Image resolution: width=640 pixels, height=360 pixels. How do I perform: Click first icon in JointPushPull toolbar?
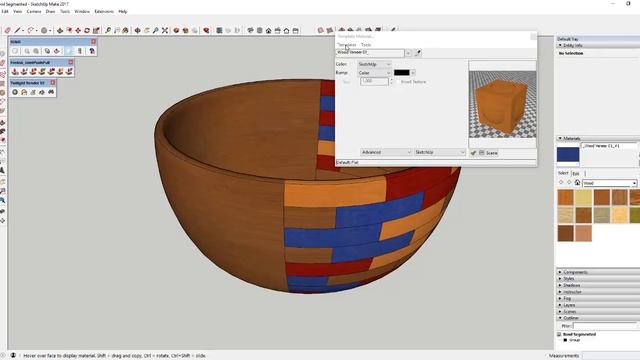(15, 71)
